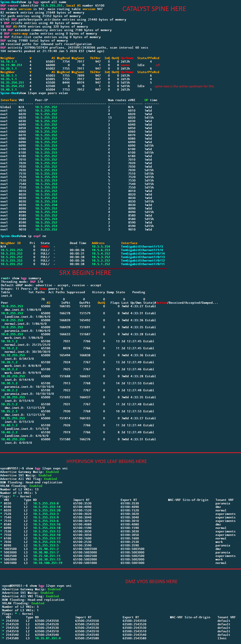The image size is (241, 644).
Task: Select idle neighbor 10.11.90.251
Action: (x=11, y=65)
